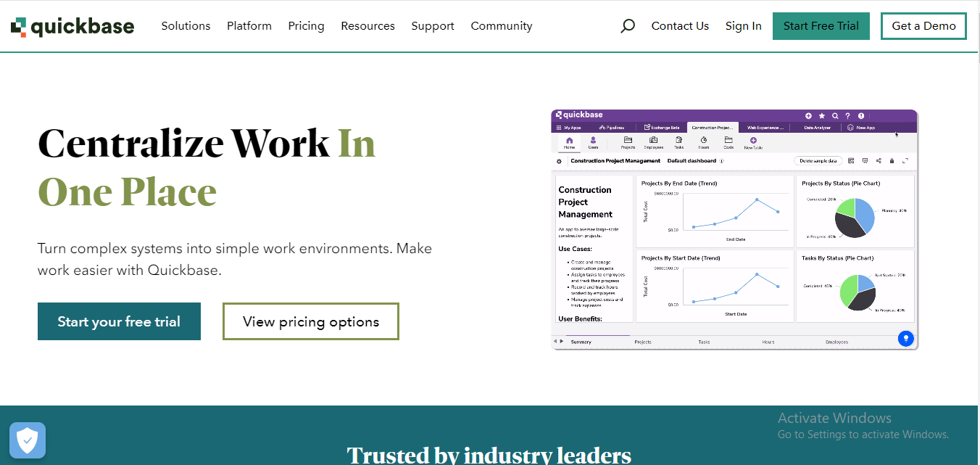Switch to the Summary bottom tab
980x465 pixels.
(581, 342)
